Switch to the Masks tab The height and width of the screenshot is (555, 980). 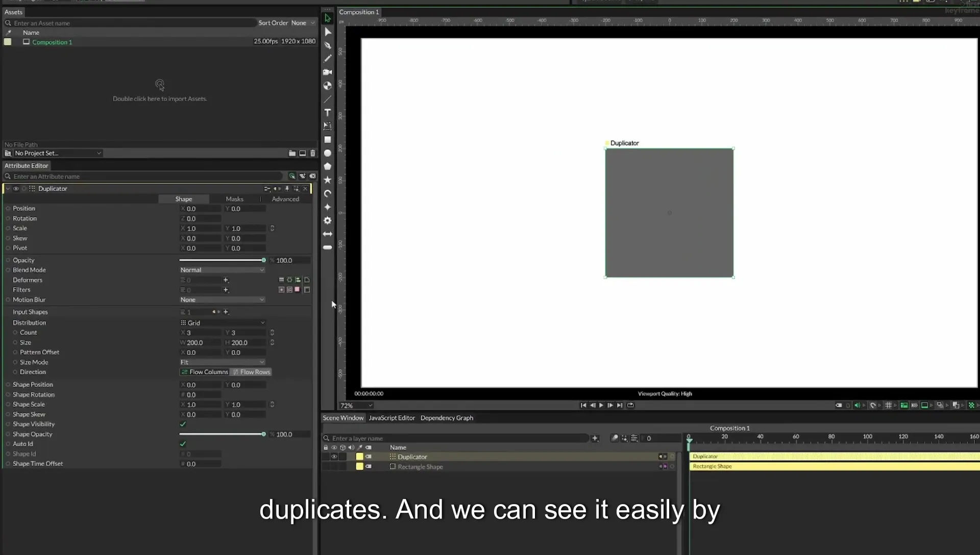pyautogui.click(x=234, y=199)
